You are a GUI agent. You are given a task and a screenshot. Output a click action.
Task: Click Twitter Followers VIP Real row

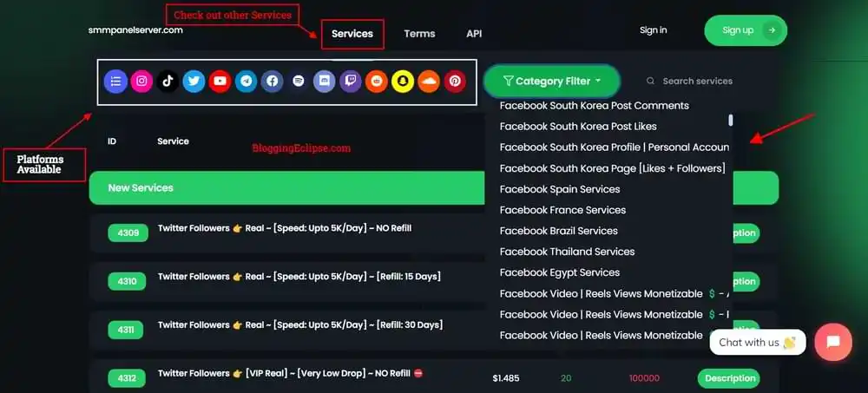[x=291, y=374]
